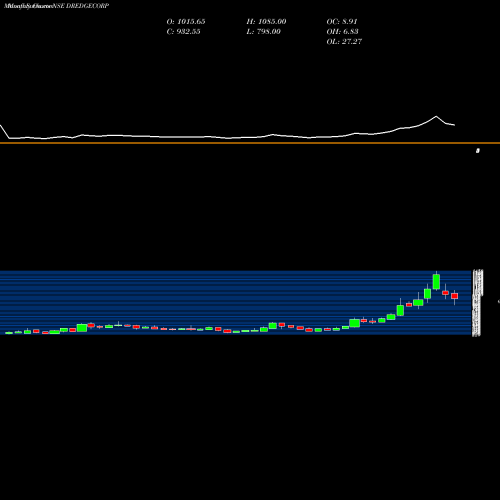Click the low price value L: 798.00

264,31
